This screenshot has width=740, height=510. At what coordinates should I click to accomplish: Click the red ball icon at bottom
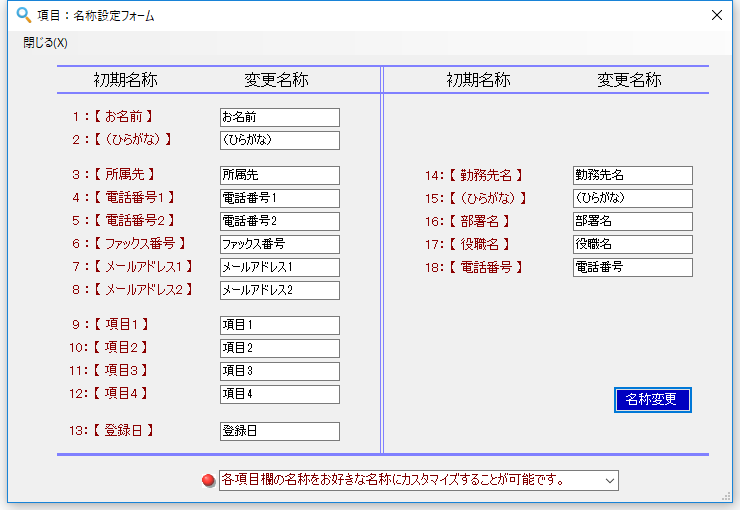click(x=208, y=481)
